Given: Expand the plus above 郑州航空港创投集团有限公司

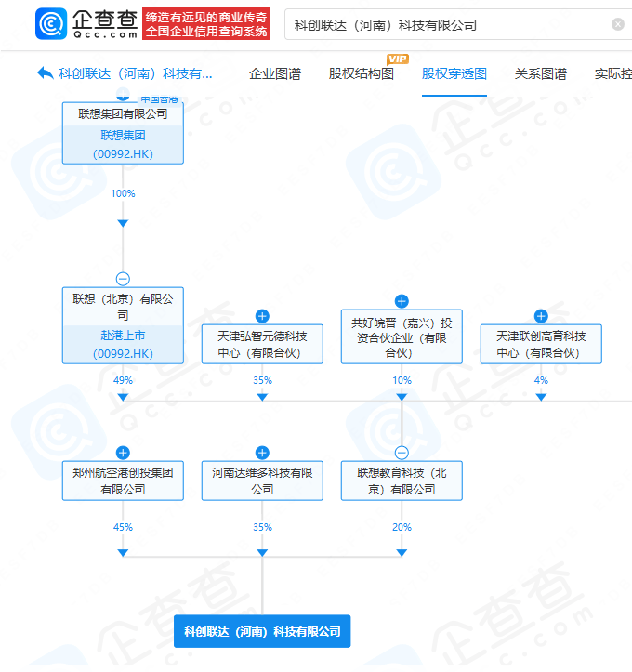Looking at the screenshot, I should pyautogui.click(x=123, y=453).
